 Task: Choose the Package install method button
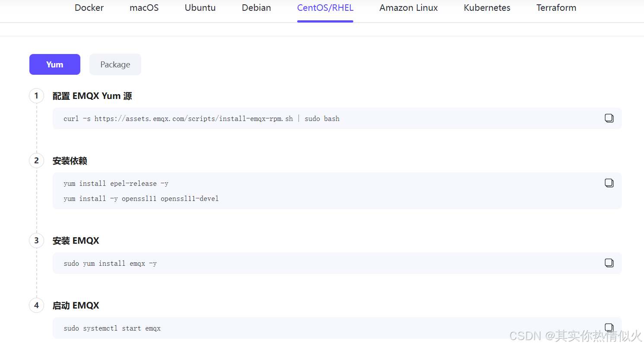point(115,64)
